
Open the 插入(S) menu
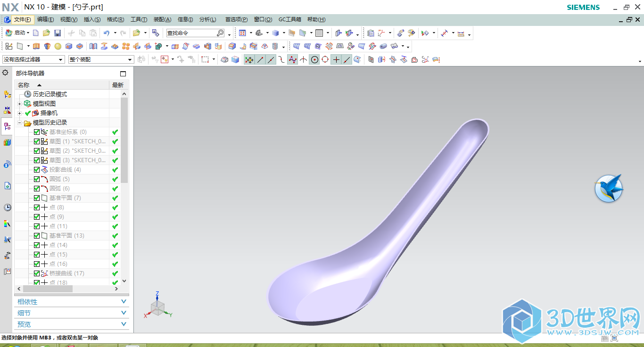92,19
